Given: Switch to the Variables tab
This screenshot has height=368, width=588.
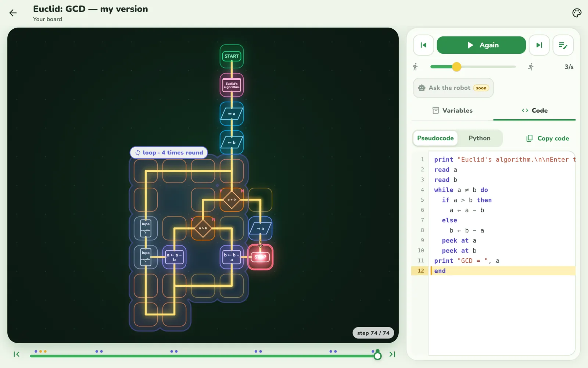Looking at the screenshot, I should [452, 110].
